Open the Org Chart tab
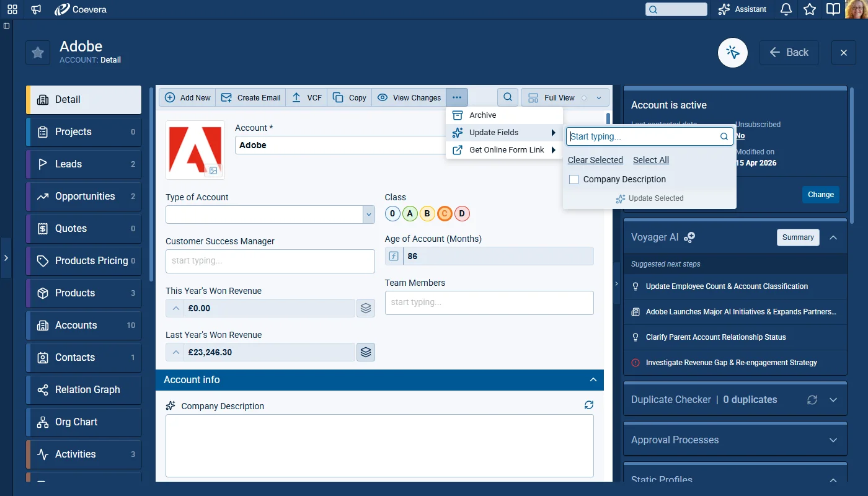The image size is (868, 496). 84,422
